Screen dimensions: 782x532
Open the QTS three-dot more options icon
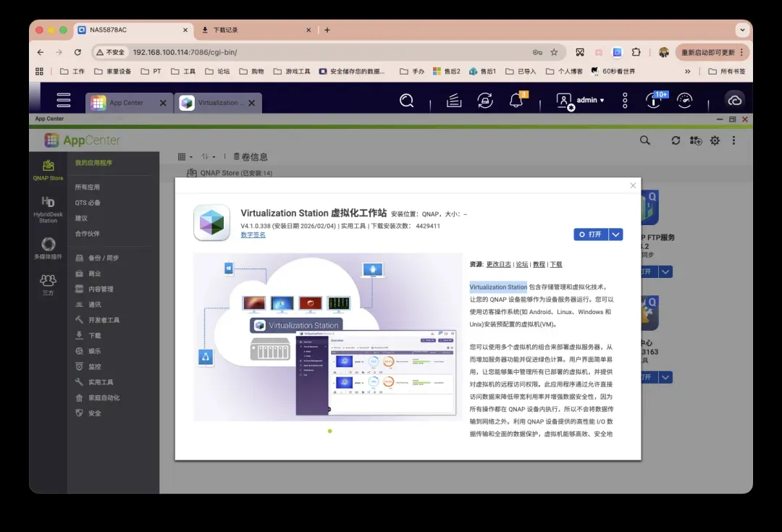pos(625,101)
